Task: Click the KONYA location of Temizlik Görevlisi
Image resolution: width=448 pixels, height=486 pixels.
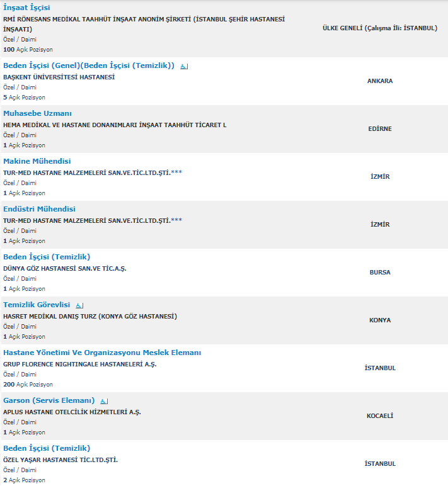Action: tap(380, 320)
